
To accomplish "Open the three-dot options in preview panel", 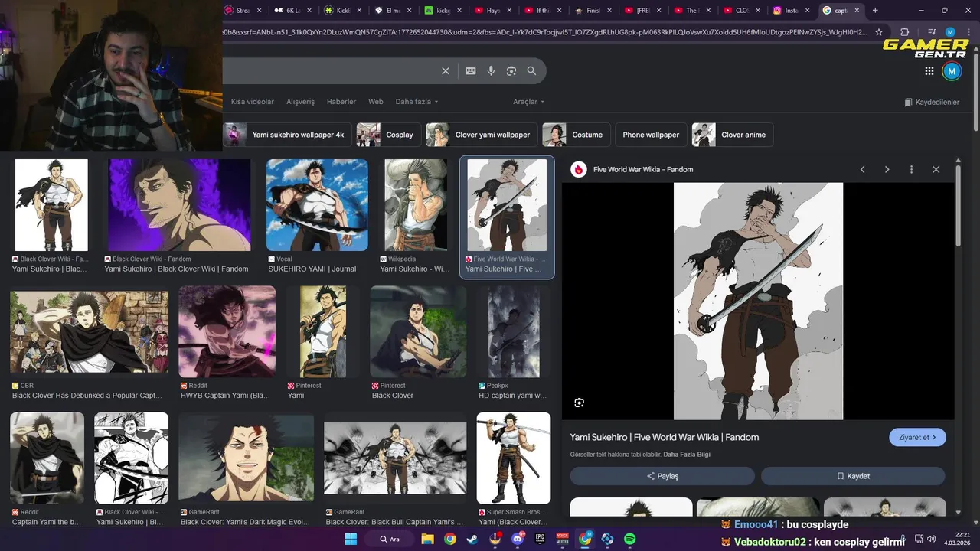I will click(x=911, y=169).
